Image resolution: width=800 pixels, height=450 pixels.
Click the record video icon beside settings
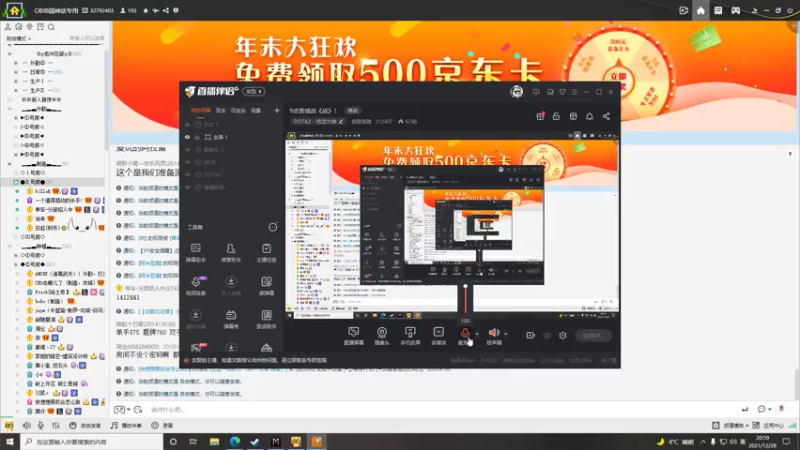(x=530, y=335)
